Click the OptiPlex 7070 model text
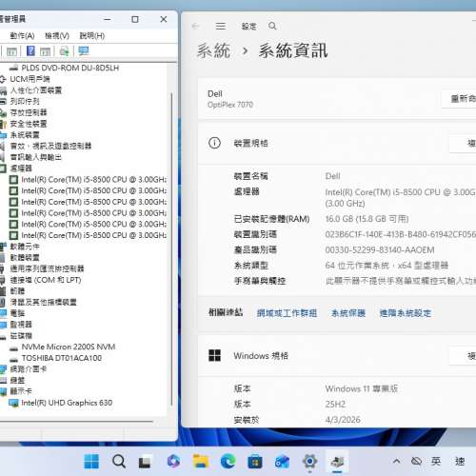The height and width of the screenshot is (476, 476). [230, 105]
